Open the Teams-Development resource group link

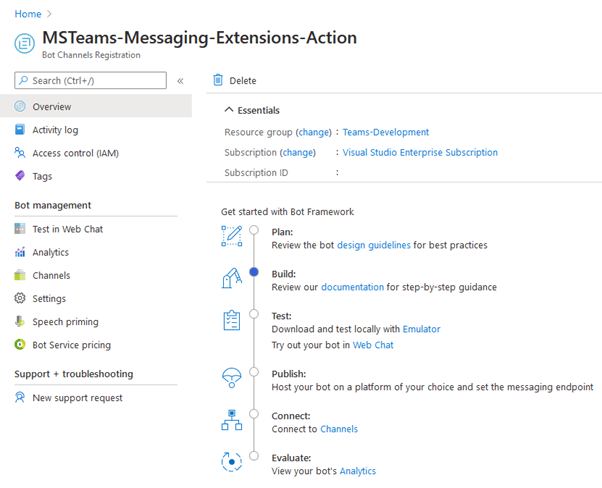(x=385, y=132)
